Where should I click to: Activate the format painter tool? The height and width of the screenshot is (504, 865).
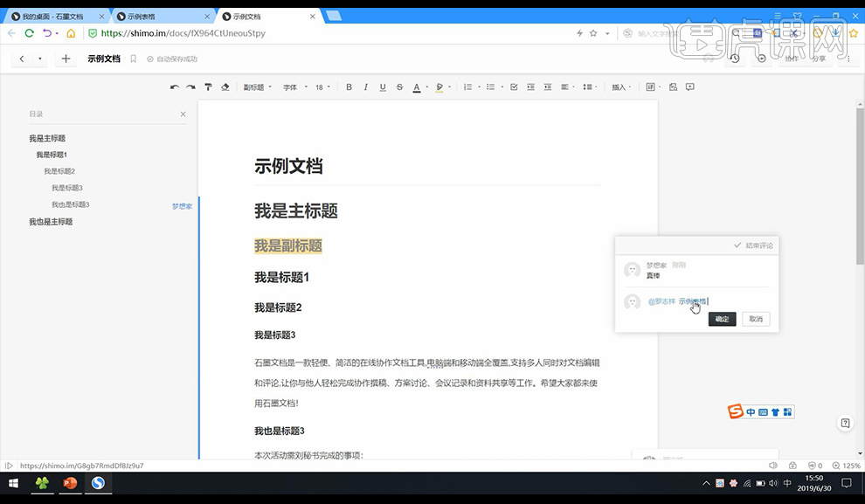point(208,87)
